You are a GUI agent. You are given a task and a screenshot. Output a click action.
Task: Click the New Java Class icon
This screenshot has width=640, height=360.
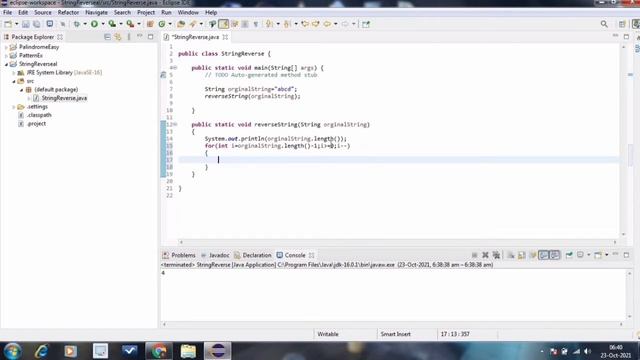162,24
